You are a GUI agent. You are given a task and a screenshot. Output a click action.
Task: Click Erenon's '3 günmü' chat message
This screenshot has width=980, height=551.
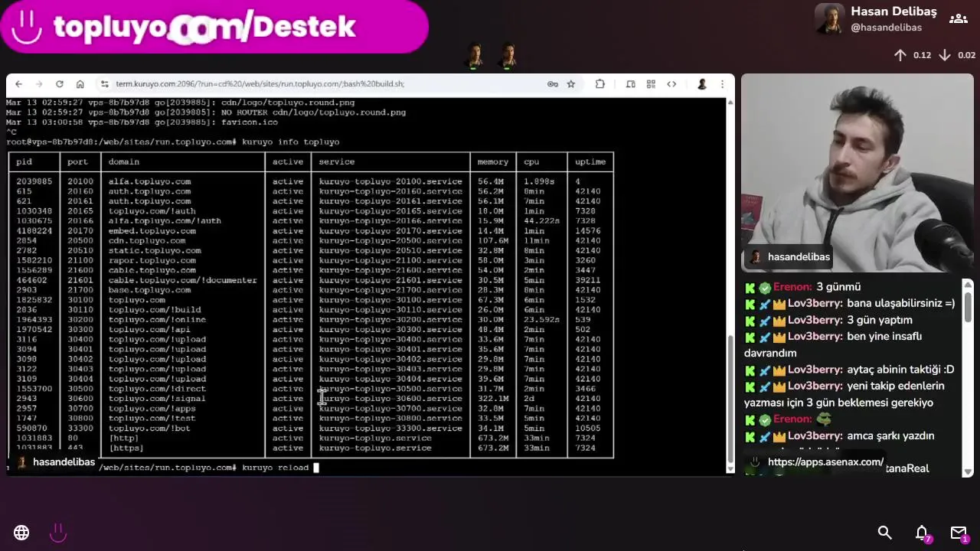point(838,287)
